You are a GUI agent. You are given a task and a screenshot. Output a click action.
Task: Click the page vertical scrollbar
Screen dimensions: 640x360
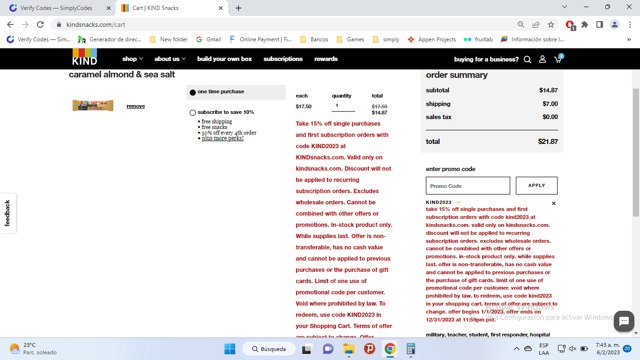[x=636, y=152]
